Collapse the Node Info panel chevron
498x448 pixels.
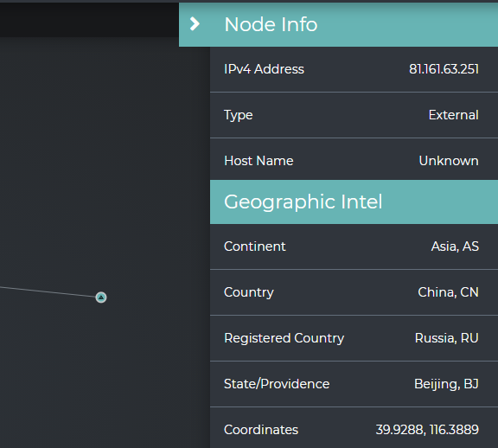195,24
